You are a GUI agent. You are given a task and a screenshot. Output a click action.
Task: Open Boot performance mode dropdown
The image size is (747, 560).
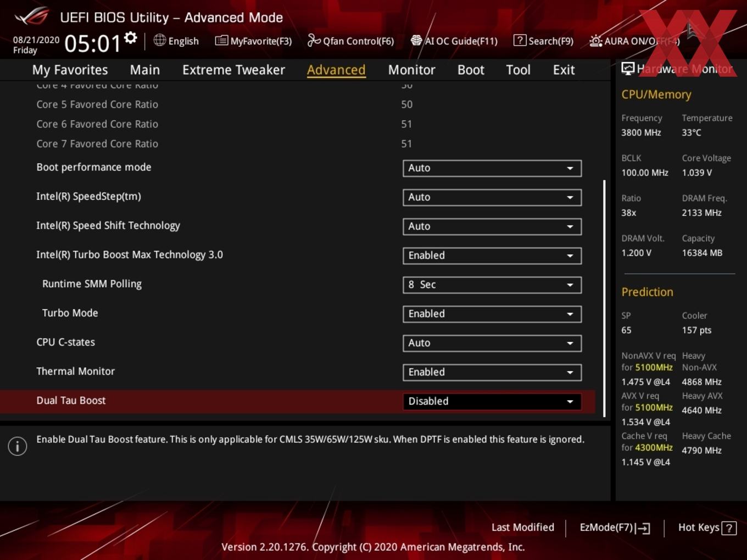point(492,168)
